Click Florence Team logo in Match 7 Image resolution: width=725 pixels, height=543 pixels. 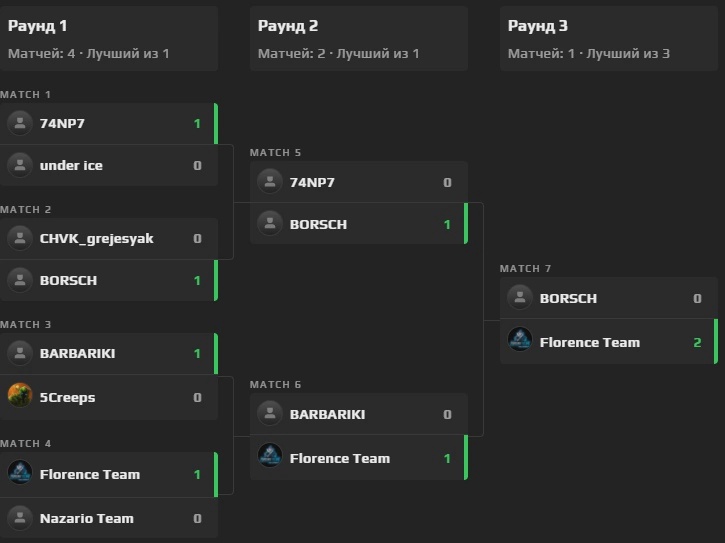[x=520, y=341]
